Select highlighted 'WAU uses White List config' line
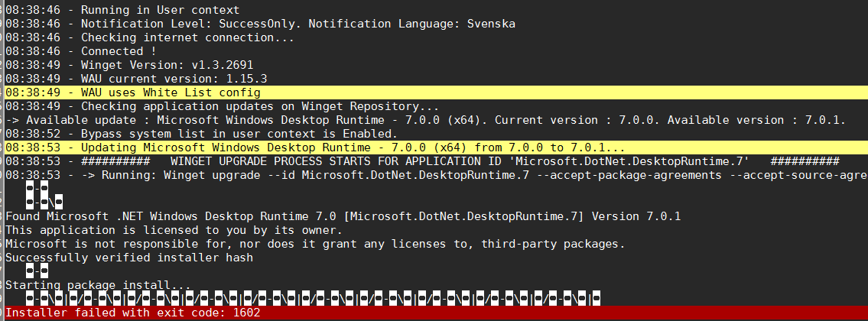The height and width of the screenshot is (321, 868). [x=437, y=92]
